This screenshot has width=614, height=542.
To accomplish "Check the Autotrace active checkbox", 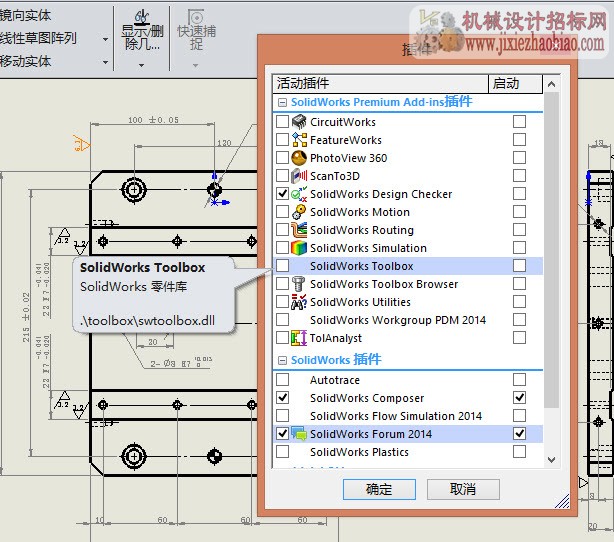I will 282,380.
